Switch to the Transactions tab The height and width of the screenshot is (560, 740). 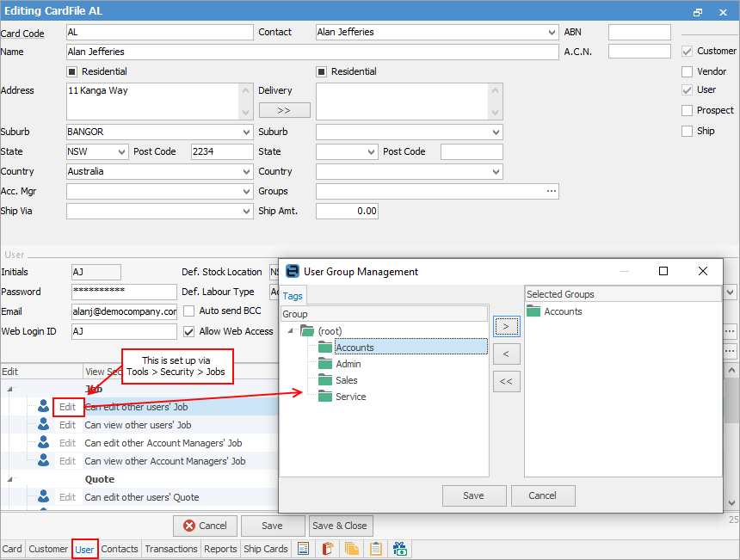(170, 549)
